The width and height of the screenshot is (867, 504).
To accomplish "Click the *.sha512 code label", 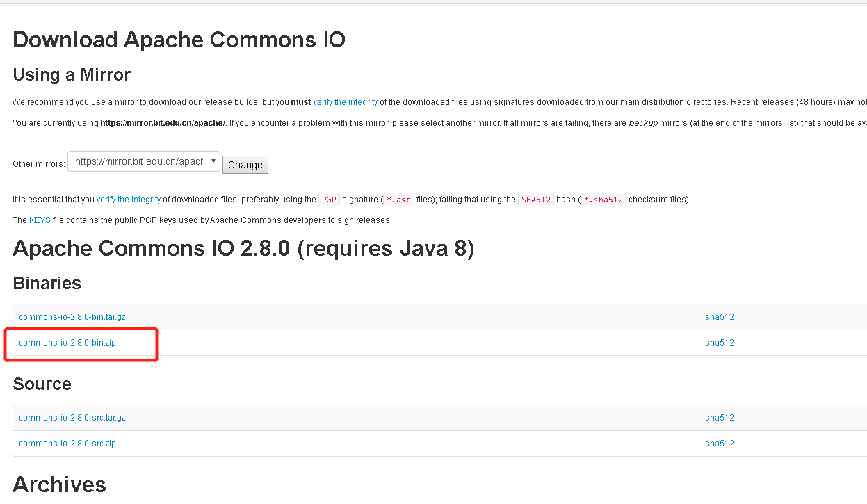I will [603, 200].
